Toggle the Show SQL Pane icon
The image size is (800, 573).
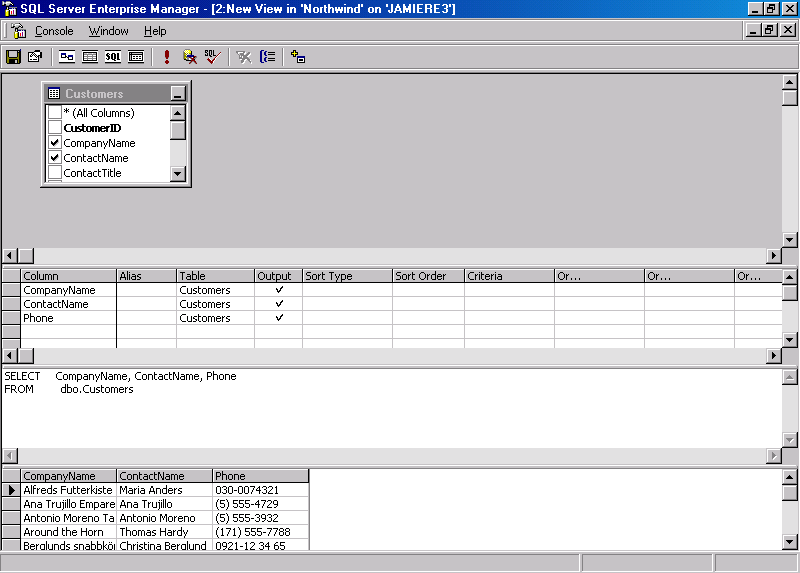113,57
